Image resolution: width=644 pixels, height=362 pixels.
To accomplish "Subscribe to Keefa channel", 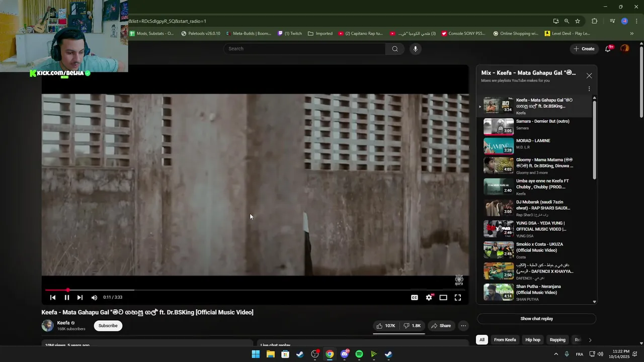I will point(108,326).
